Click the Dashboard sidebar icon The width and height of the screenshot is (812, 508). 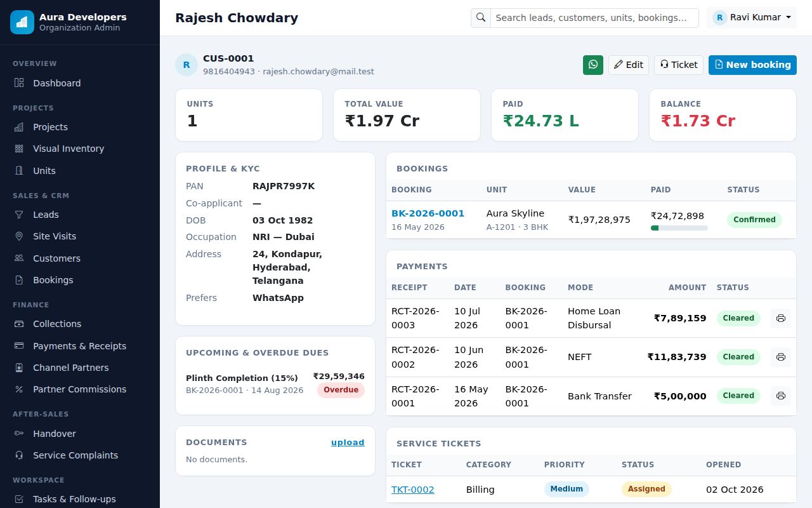(19, 83)
